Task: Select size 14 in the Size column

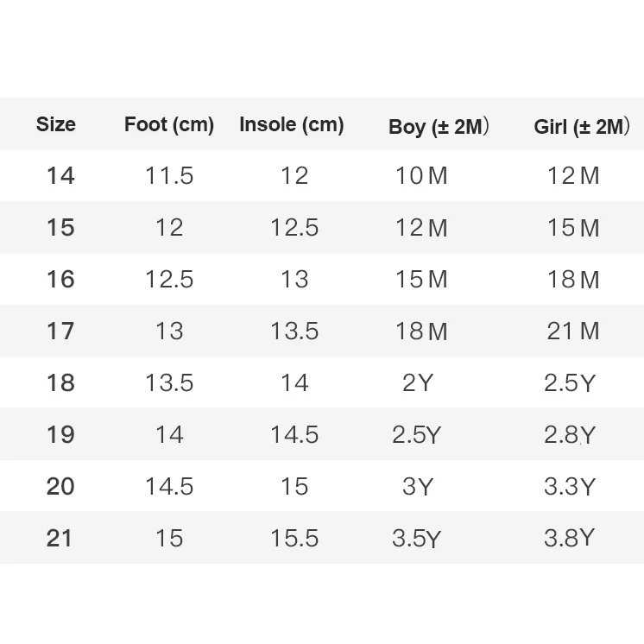Action: pos(60,176)
